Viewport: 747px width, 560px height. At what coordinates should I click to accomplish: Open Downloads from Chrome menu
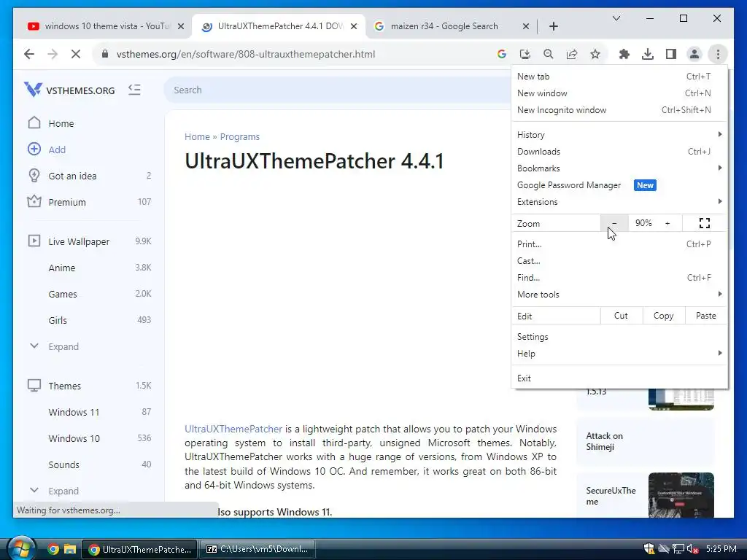pos(619,152)
